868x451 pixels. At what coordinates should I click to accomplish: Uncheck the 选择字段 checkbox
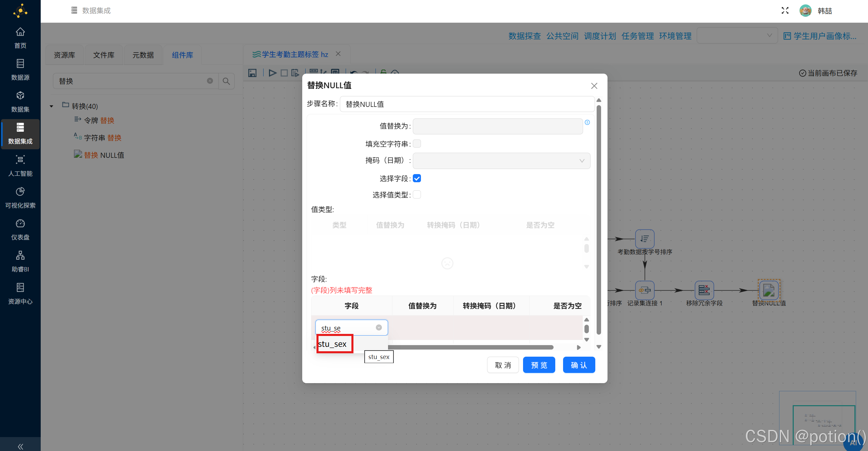point(417,178)
